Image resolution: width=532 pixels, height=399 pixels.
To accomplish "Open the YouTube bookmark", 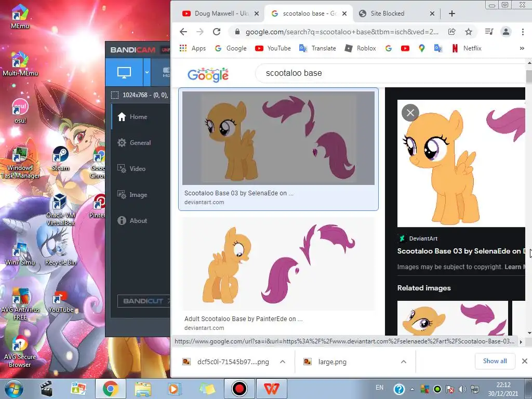I will tap(273, 48).
